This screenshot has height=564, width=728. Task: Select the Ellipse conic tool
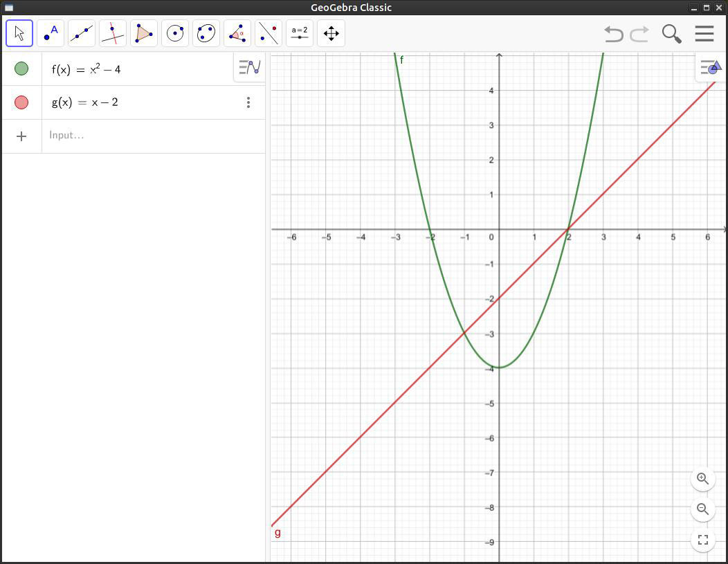[x=206, y=33]
